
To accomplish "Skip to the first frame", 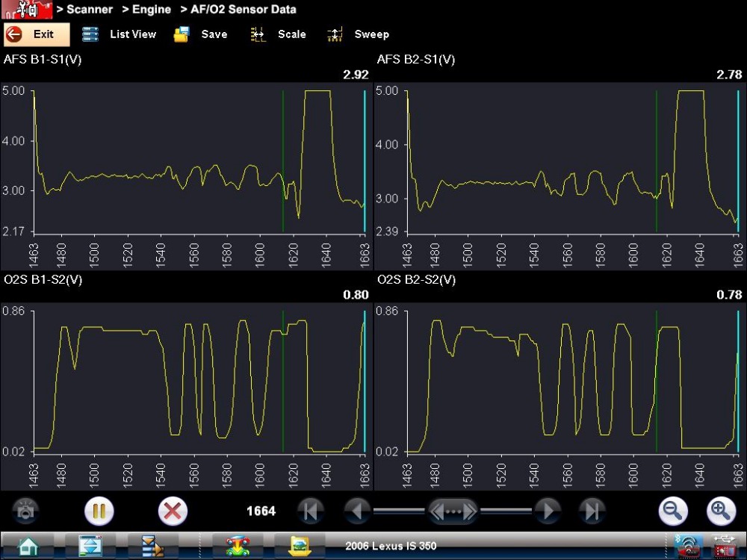I will (310, 511).
